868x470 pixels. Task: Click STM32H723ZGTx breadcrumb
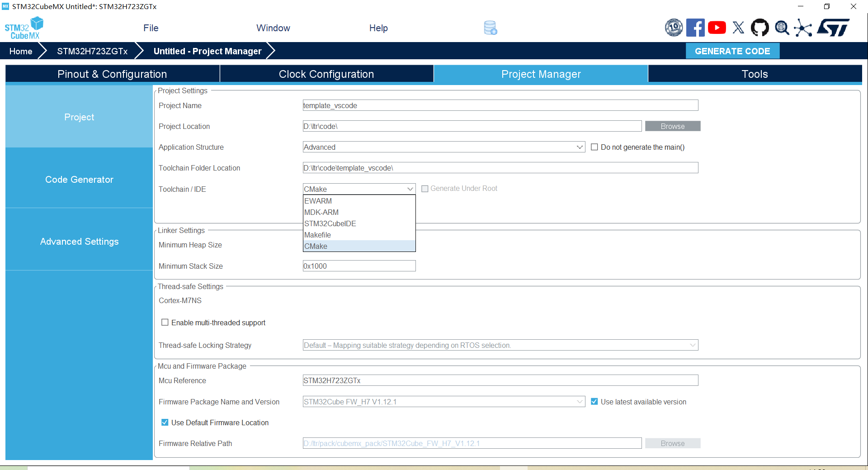pos(92,51)
